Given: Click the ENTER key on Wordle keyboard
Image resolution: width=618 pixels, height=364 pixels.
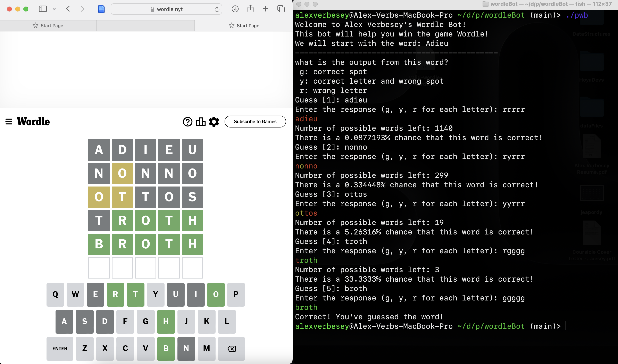Looking at the screenshot, I should click(60, 349).
